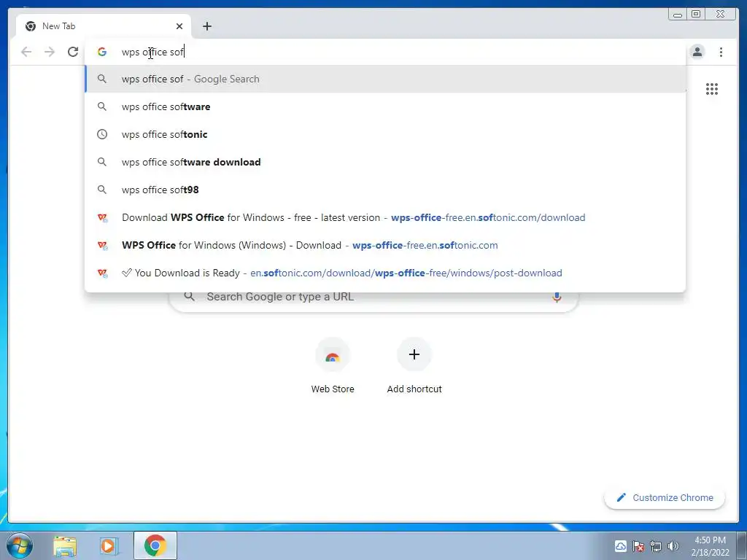Open the Windows Start menu orb
The height and width of the screenshot is (560, 747).
pyautogui.click(x=20, y=545)
